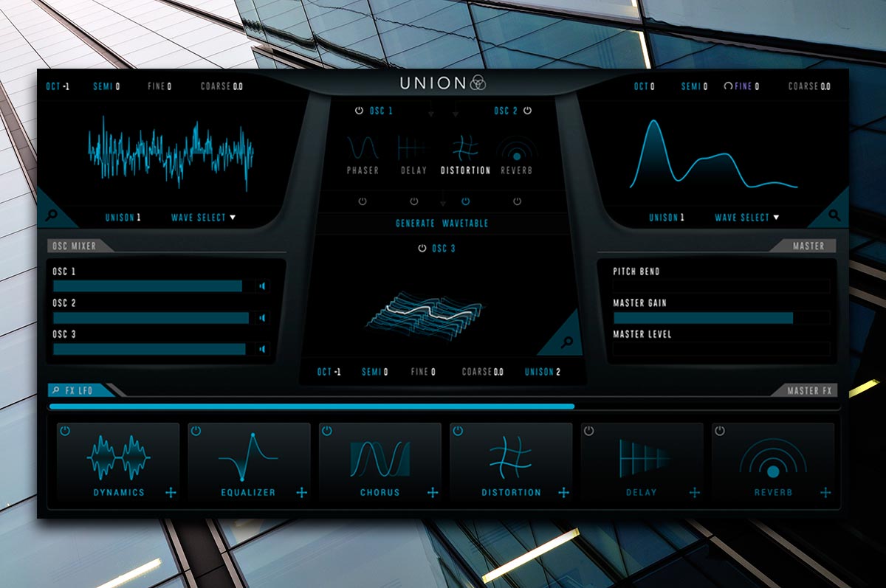Click the Union logo rings icon
Viewport: 886px width, 588px height.
pos(478,83)
